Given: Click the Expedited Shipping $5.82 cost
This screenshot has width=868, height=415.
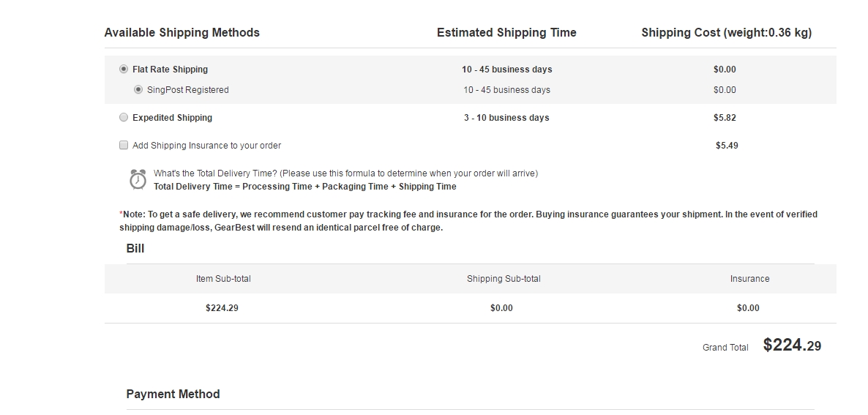Looking at the screenshot, I should tap(725, 117).
